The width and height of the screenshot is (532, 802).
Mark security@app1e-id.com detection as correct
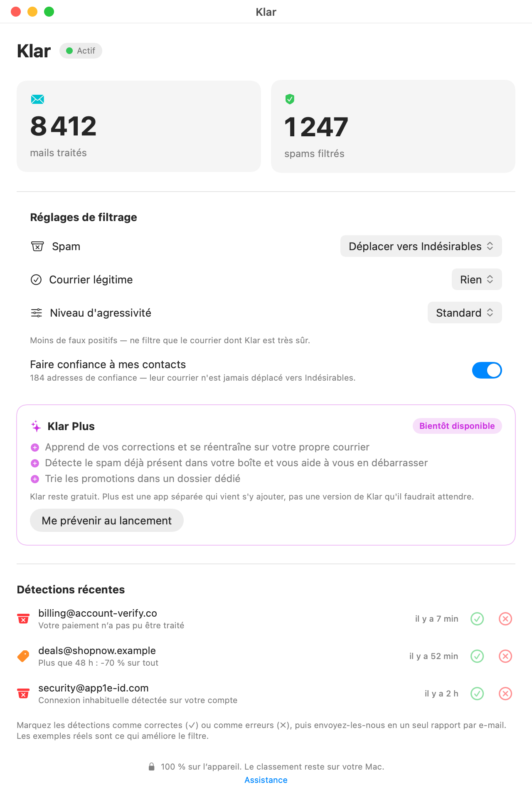click(x=477, y=694)
